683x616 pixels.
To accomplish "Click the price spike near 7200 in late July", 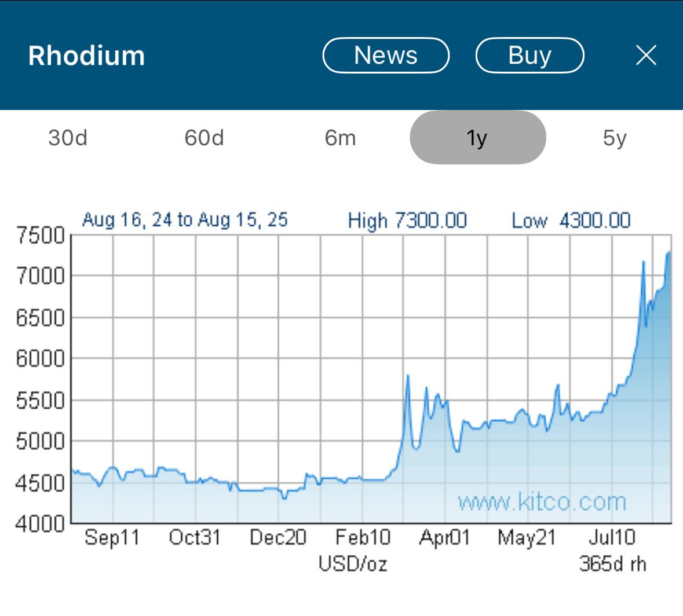I will click(644, 262).
